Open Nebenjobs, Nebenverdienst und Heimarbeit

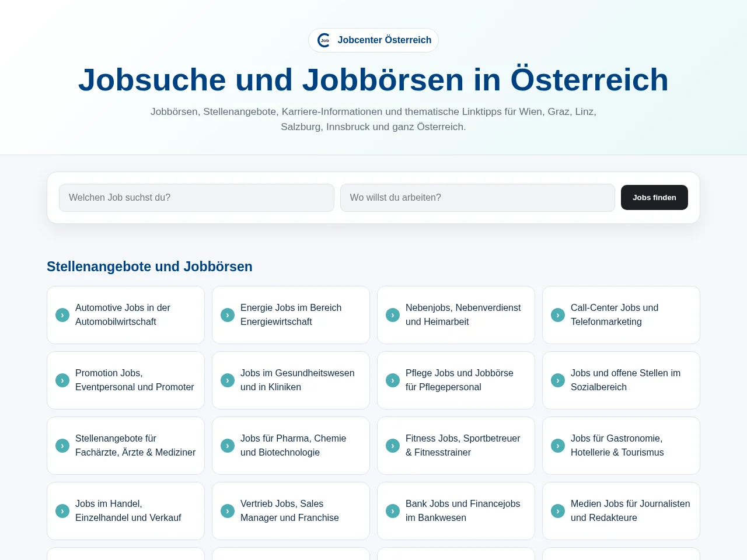click(x=456, y=315)
